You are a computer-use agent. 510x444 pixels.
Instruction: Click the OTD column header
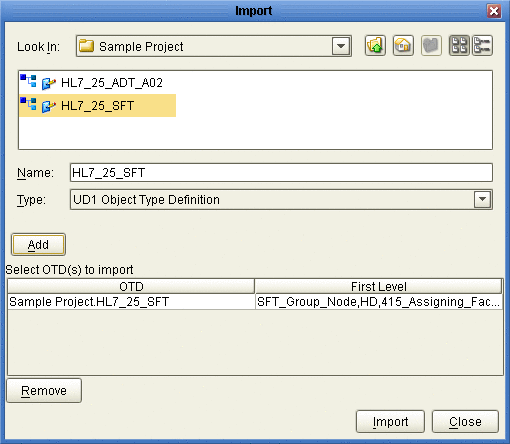[x=131, y=286]
